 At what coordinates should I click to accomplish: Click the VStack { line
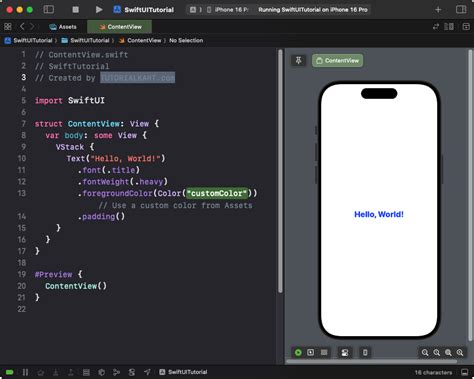pyautogui.click(x=75, y=147)
